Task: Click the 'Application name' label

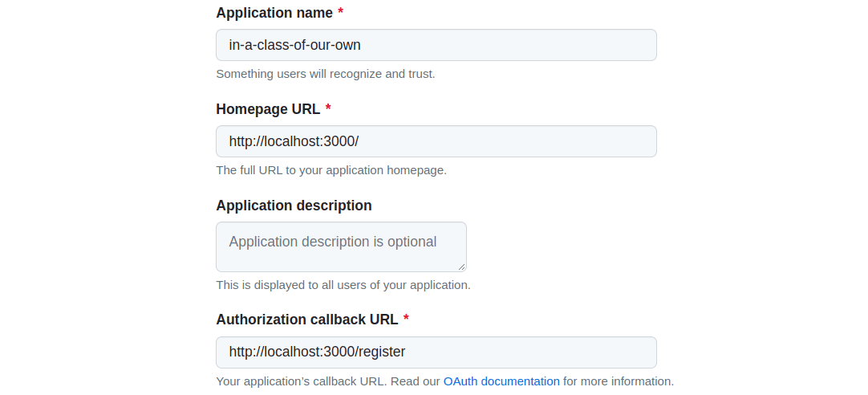Action: click(274, 13)
